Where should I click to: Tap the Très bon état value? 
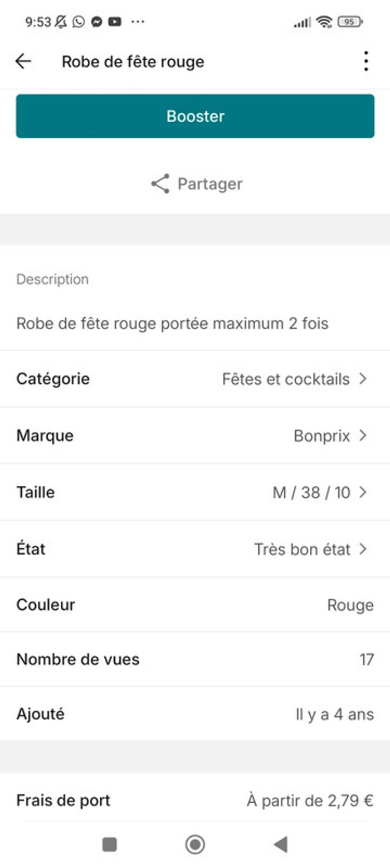(x=302, y=549)
